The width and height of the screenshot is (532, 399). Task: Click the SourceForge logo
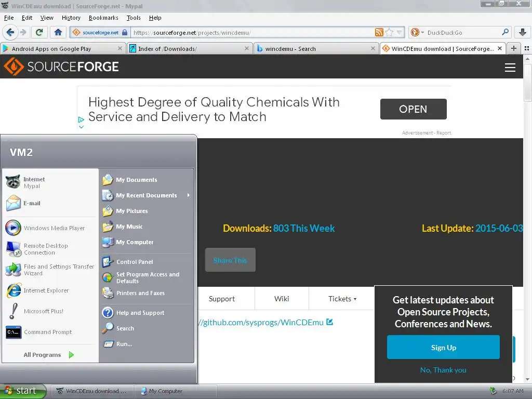pos(61,66)
